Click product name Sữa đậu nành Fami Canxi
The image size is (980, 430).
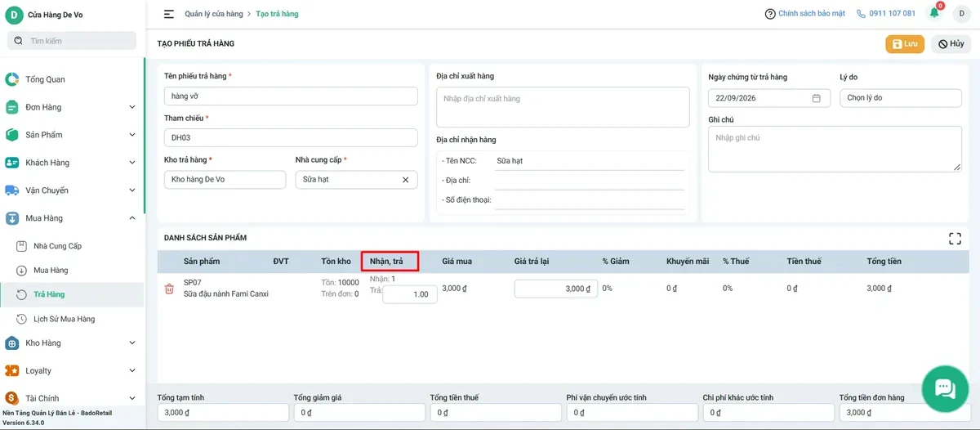click(x=226, y=294)
